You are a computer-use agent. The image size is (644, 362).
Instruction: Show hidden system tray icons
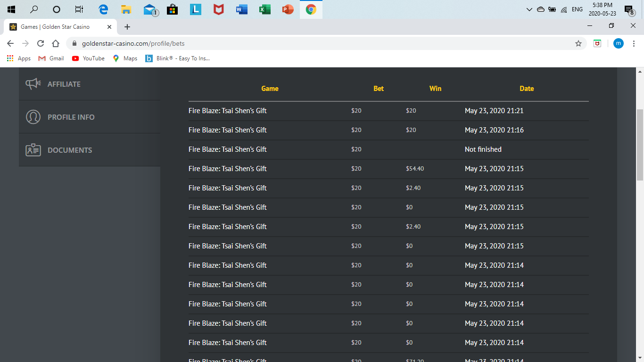click(529, 9)
